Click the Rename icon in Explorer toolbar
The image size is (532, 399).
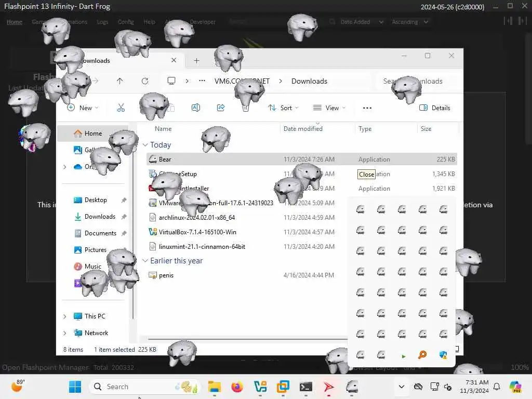pyautogui.click(x=196, y=108)
